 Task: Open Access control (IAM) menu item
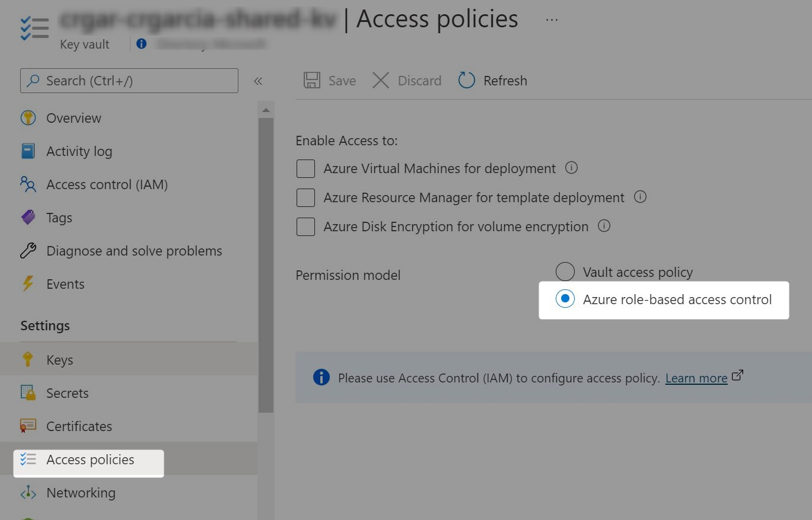[107, 184]
